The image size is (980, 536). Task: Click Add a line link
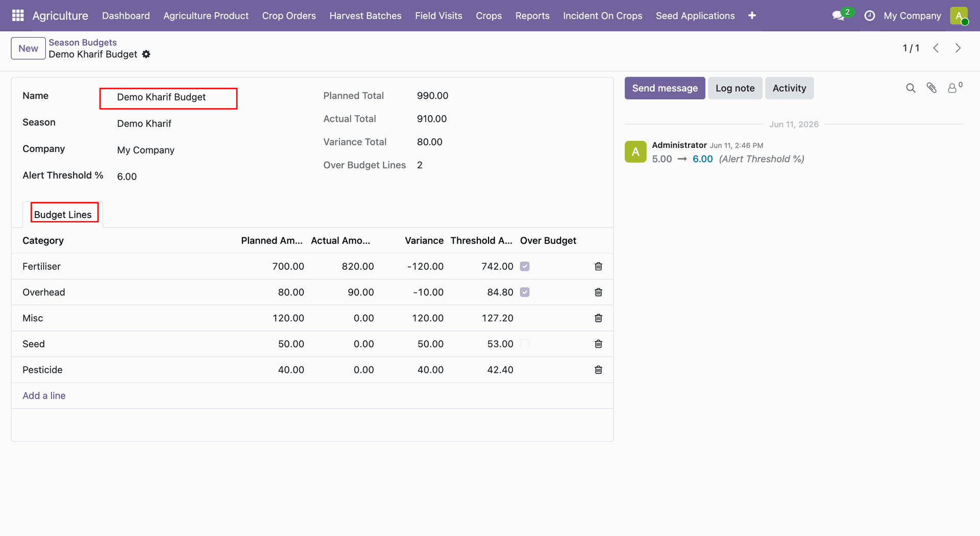tap(44, 396)
